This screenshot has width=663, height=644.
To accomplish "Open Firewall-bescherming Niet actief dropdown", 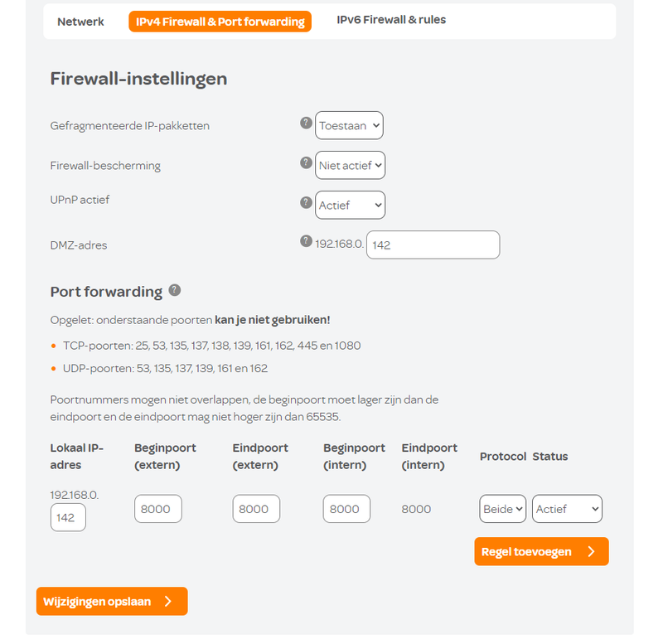I will pos(351,165).
